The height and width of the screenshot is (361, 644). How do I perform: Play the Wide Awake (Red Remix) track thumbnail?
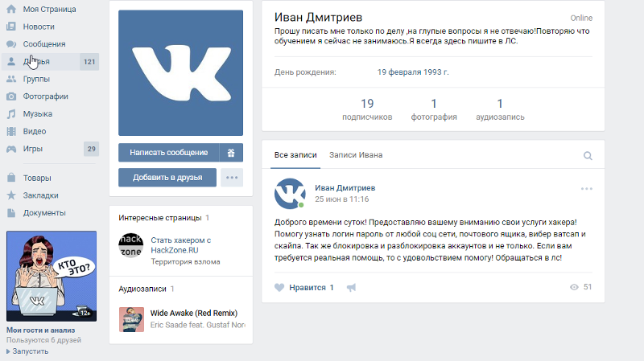131,319
